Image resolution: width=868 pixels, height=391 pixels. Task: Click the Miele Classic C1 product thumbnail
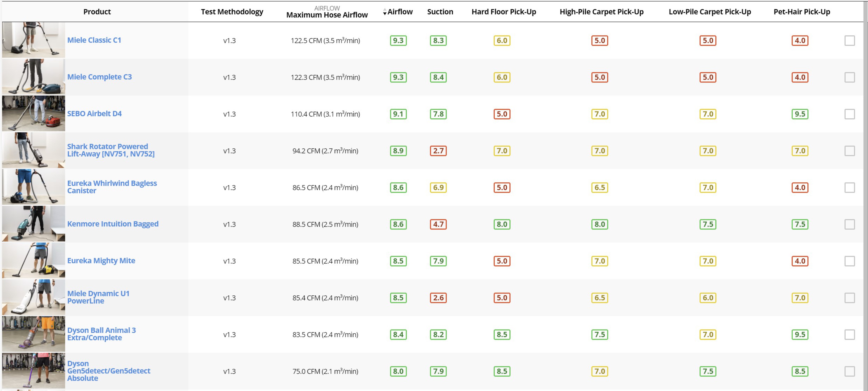[33, 40]
